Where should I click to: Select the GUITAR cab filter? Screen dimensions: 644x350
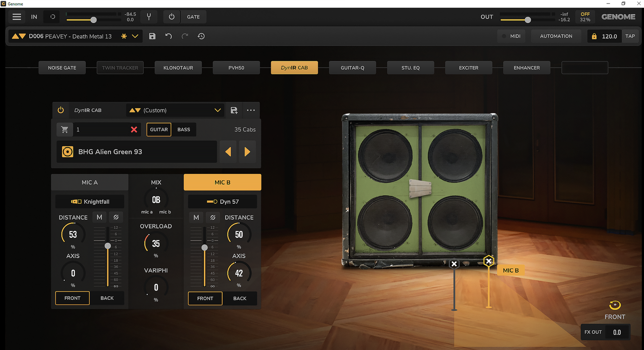pos(159,129)
